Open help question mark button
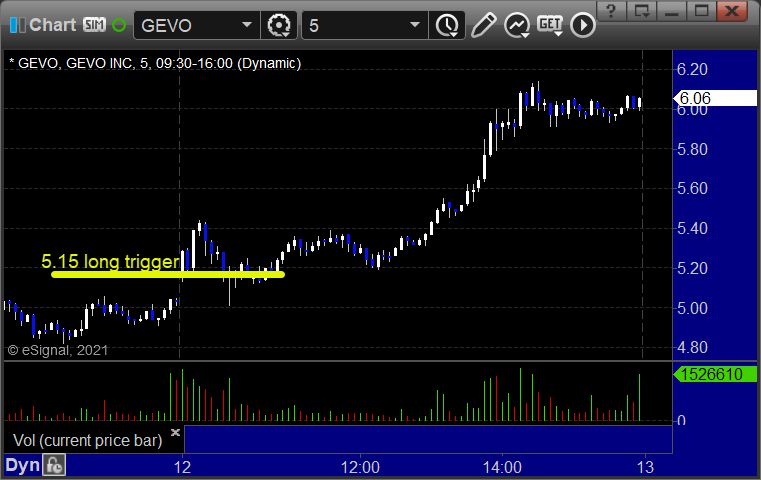761x480 pixels. click(x=611, y=11)
